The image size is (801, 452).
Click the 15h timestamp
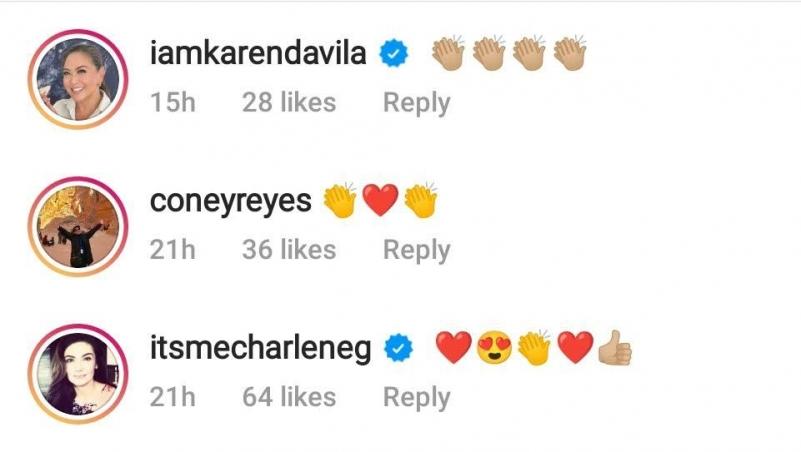click(173, 102)
